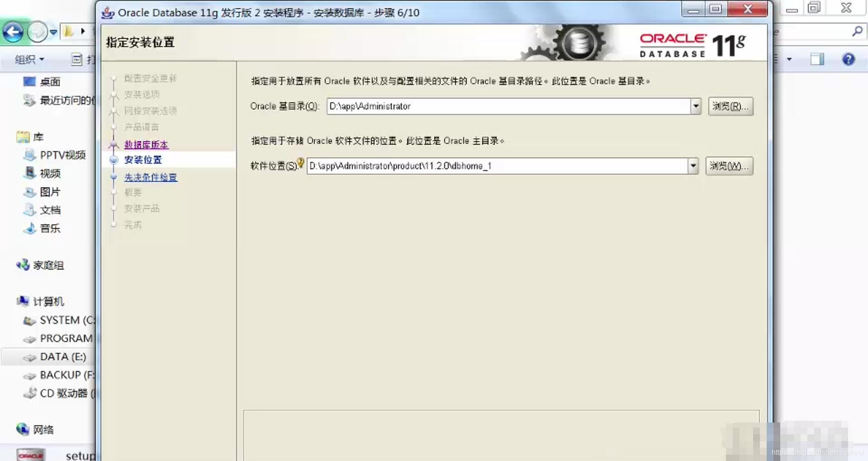Click the Explorer search magnifier icon
868x461 pixels.
click(857, 32)
